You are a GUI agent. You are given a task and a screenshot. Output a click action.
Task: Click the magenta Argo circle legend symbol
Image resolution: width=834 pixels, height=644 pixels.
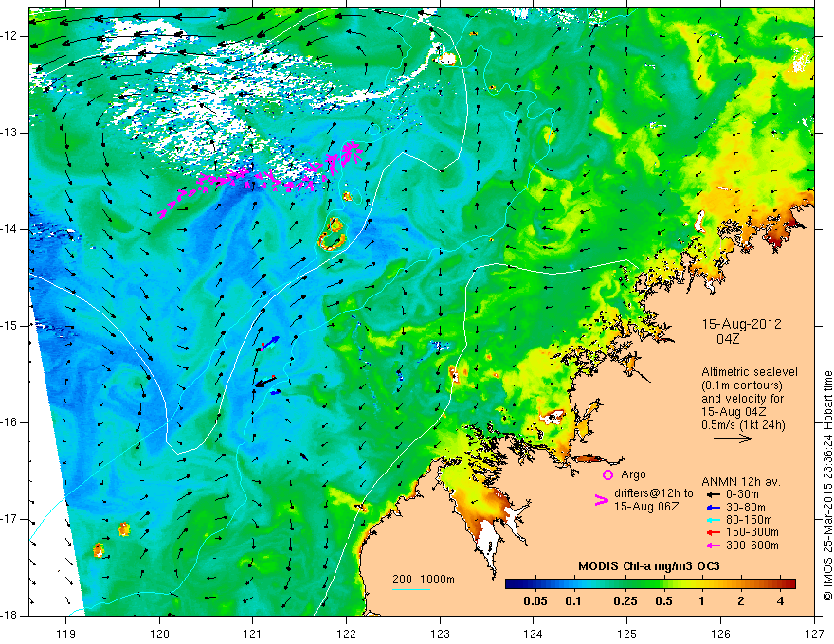point(607,474)
